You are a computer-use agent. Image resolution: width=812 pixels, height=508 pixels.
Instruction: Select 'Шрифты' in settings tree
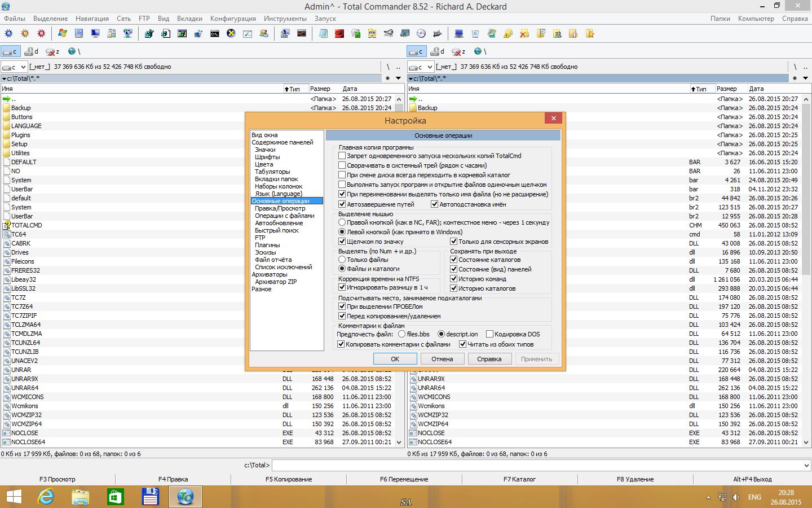[267, 157]
